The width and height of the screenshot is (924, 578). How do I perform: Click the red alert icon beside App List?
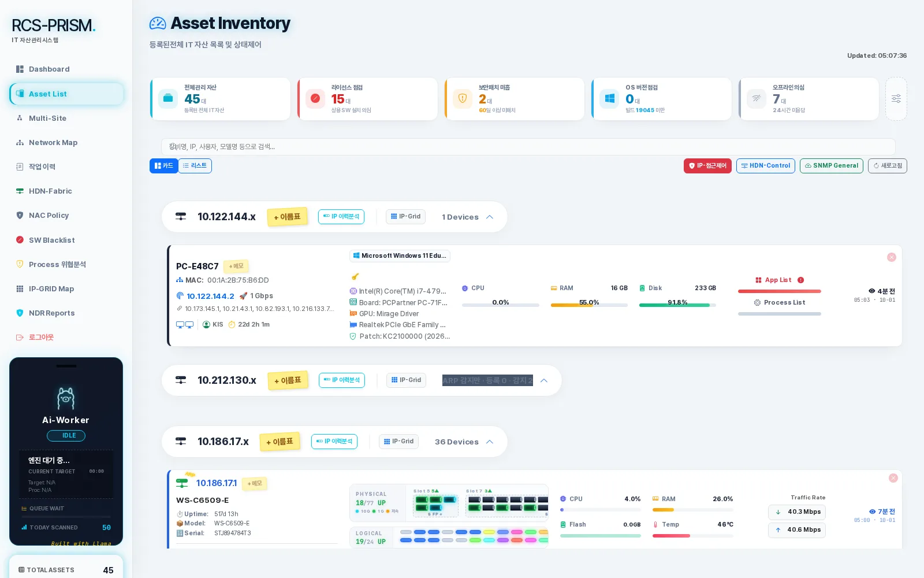click(801, 280)
